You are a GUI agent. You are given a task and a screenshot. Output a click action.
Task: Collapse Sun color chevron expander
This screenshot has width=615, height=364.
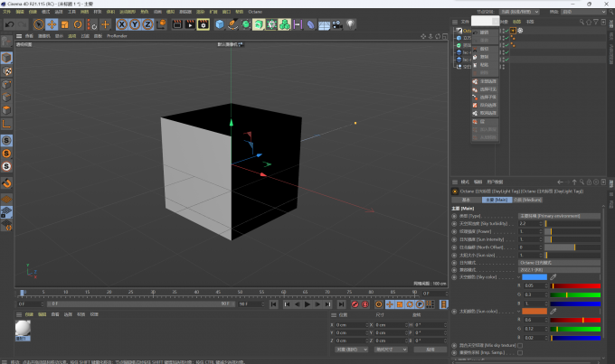click(518, 312)
